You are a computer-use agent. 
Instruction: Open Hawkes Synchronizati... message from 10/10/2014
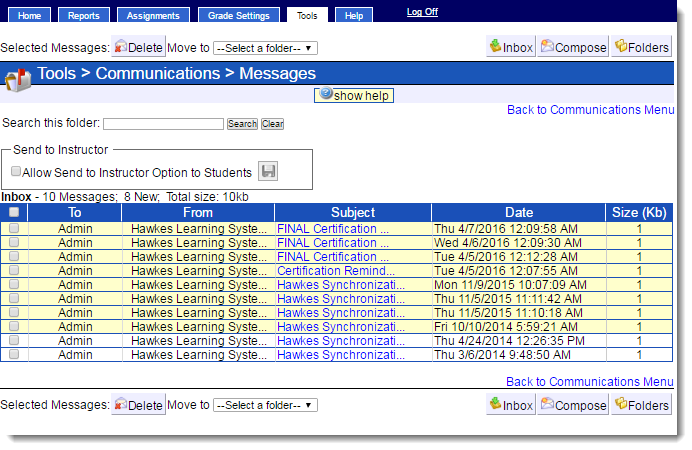[x=341, y=326]
